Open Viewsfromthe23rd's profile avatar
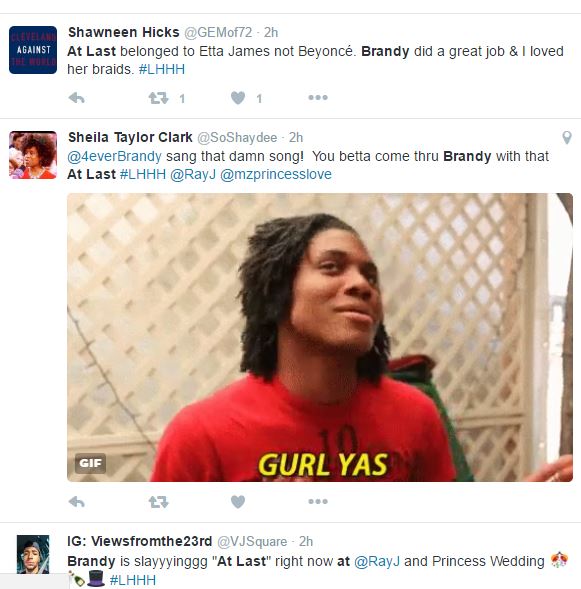The height and width of the screenshot is (589, 581). [33, 554]
